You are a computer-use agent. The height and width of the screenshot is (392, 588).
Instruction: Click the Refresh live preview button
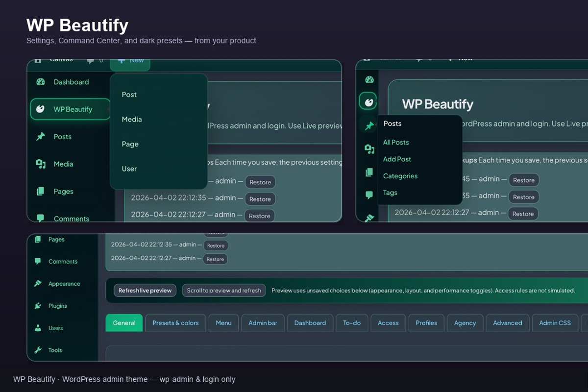145,291
